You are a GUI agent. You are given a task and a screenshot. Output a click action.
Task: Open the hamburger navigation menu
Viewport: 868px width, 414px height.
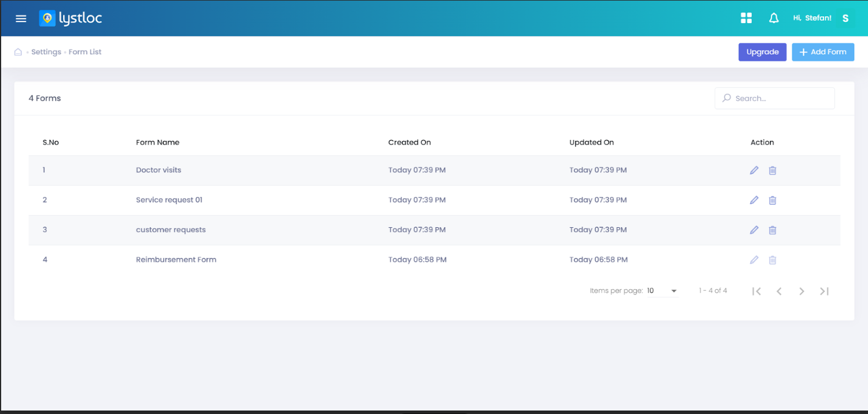pos(21,19)
